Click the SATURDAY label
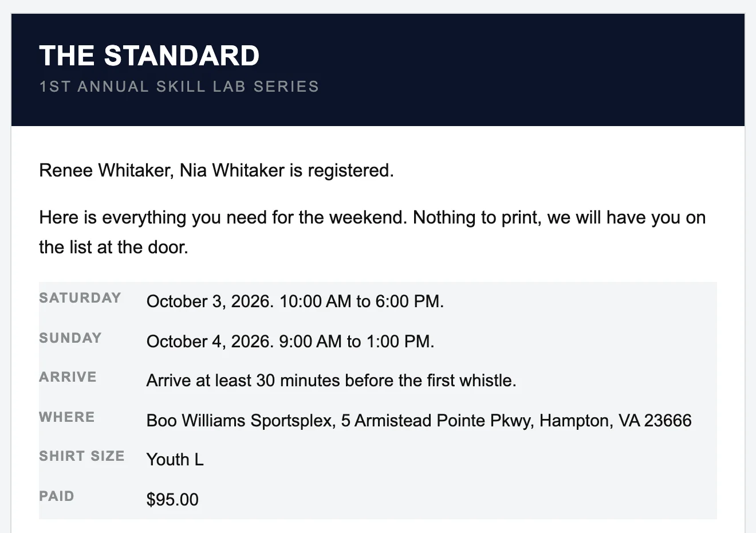Viewport: 756px width, 533px height. [x=80, y=298]
